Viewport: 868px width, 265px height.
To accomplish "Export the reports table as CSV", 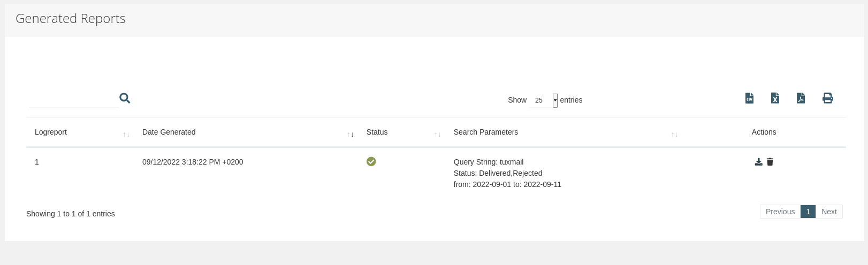I will click(749, 98).
